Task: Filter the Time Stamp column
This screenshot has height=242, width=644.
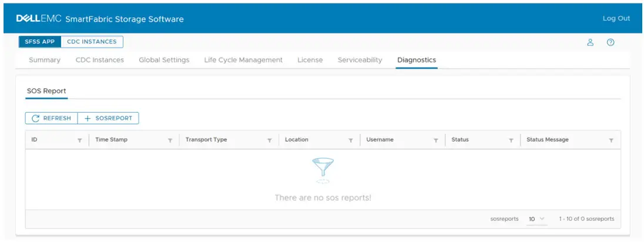Action: (x=170, y=140)
